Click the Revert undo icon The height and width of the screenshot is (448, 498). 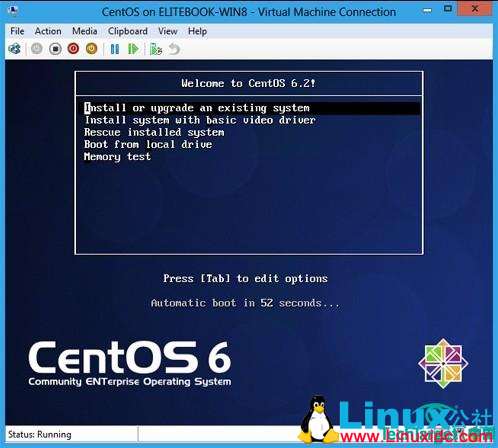[x=174, y=49]
